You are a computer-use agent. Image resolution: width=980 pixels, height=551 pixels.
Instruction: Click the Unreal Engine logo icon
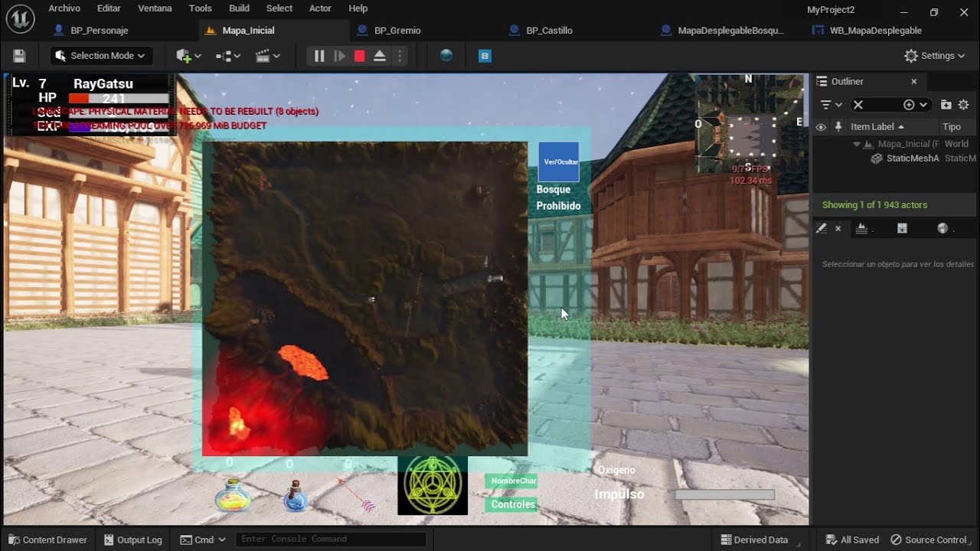pos(19,18)
